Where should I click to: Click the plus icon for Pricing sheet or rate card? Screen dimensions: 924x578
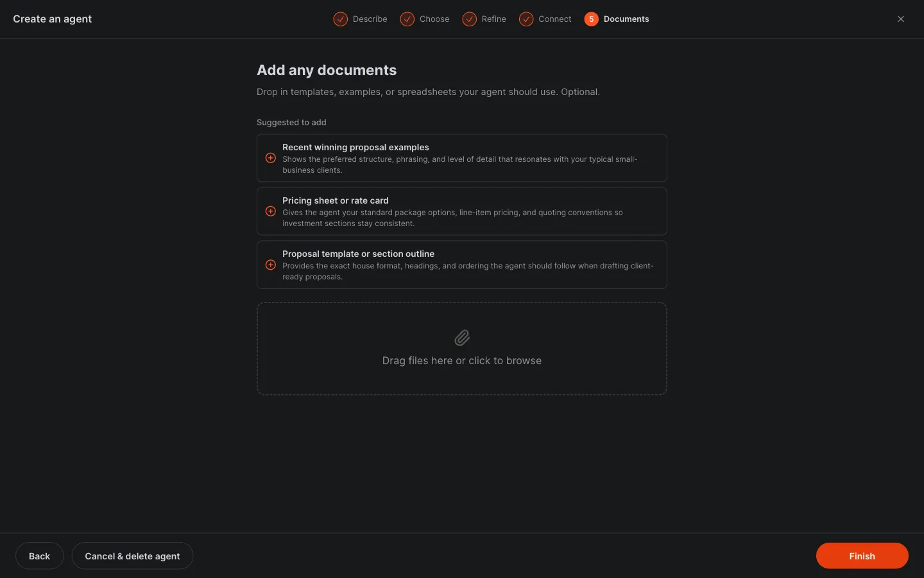[x=271, y=211]
